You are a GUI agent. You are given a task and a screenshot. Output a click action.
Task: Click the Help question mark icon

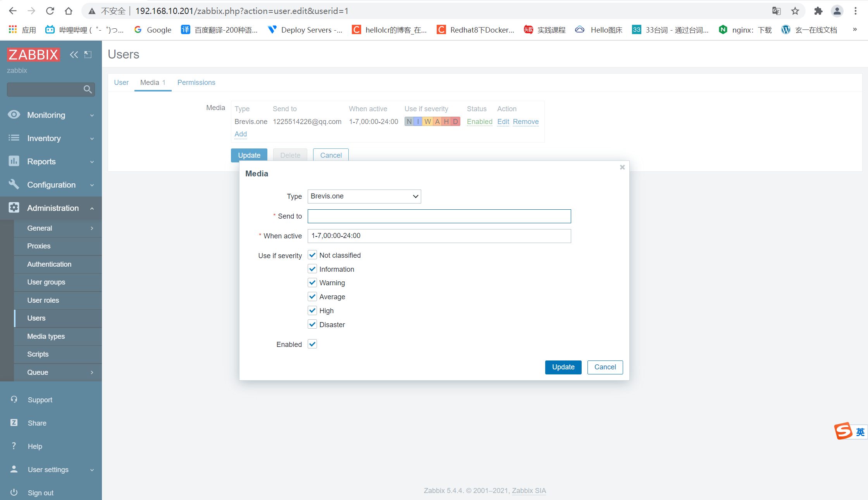click(x=14, y=446)
